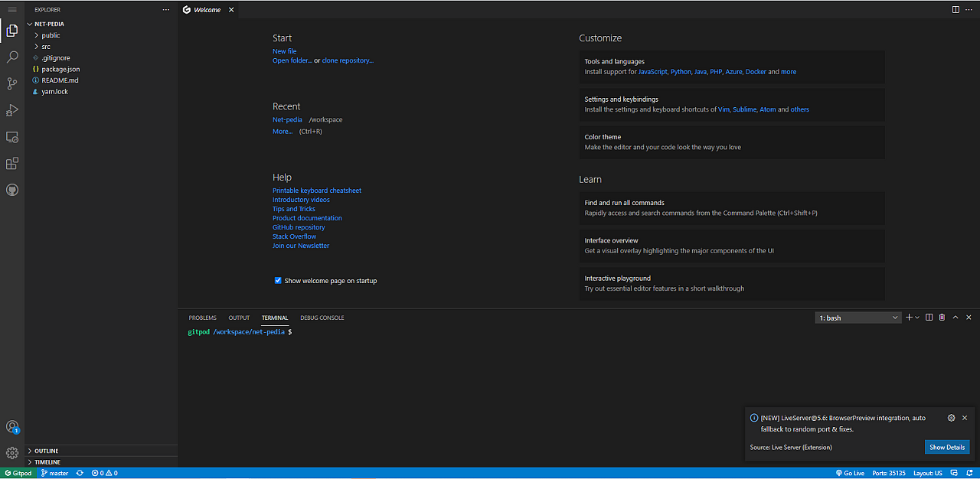The height and width of the screenshot is (479, 980).
Task: Switch branch via master in status bar
Action: pos(54,473)
